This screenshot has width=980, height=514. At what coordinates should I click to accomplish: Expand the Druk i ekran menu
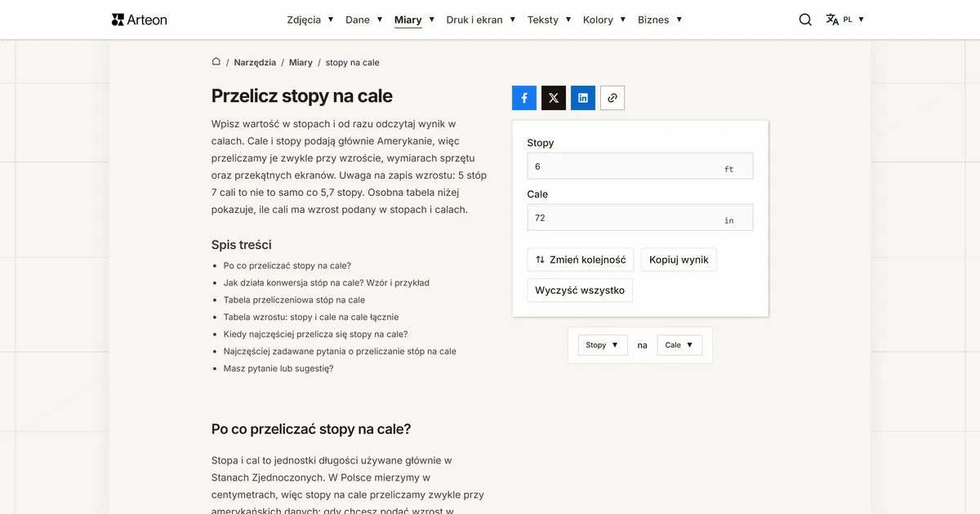point(481,20)
